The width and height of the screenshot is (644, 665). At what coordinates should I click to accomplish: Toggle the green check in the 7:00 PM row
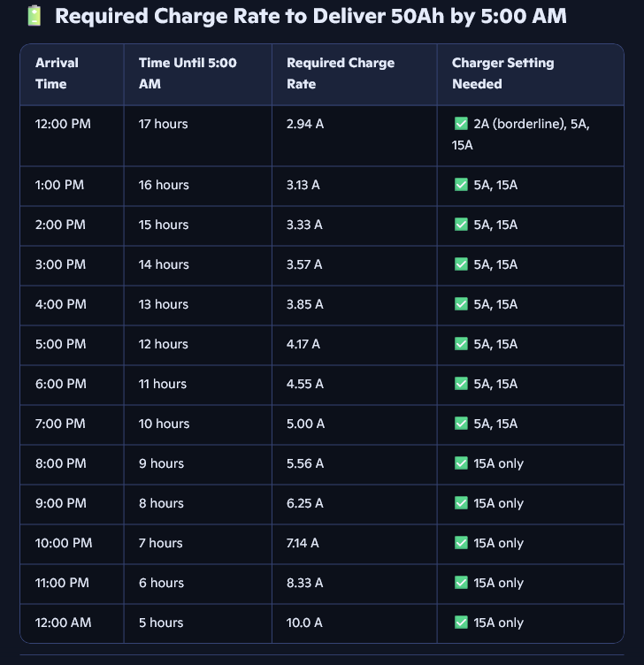click(460, 424)
